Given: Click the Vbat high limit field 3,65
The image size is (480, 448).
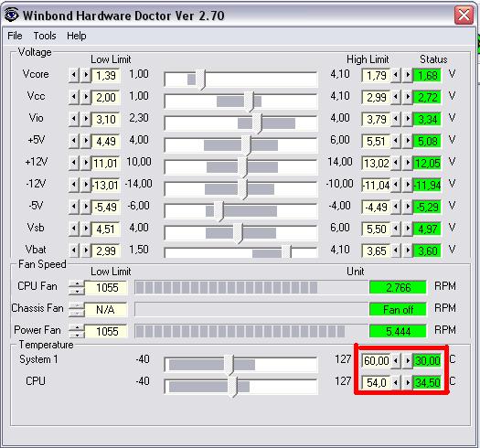Looking at the screenshot, I should click(376, 251).
